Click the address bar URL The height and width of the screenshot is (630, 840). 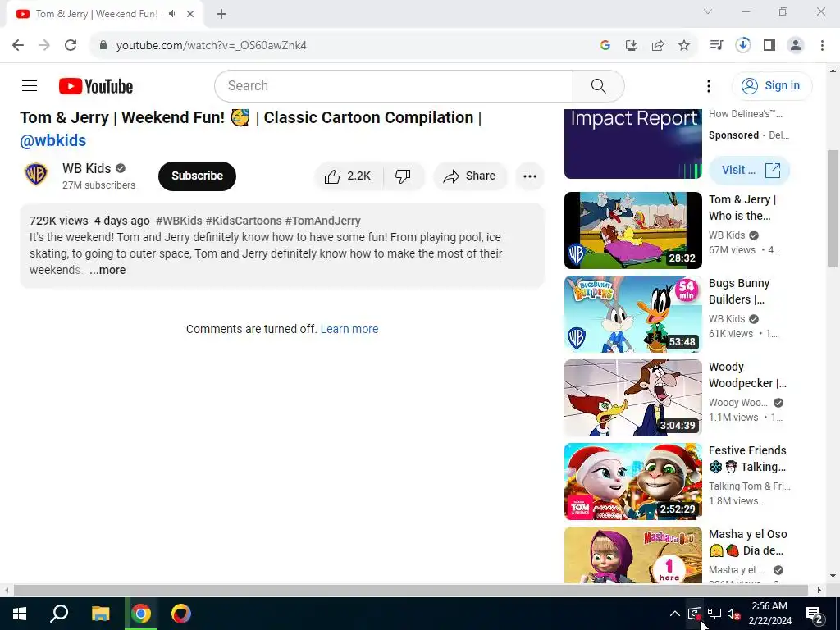coord(212,45)
